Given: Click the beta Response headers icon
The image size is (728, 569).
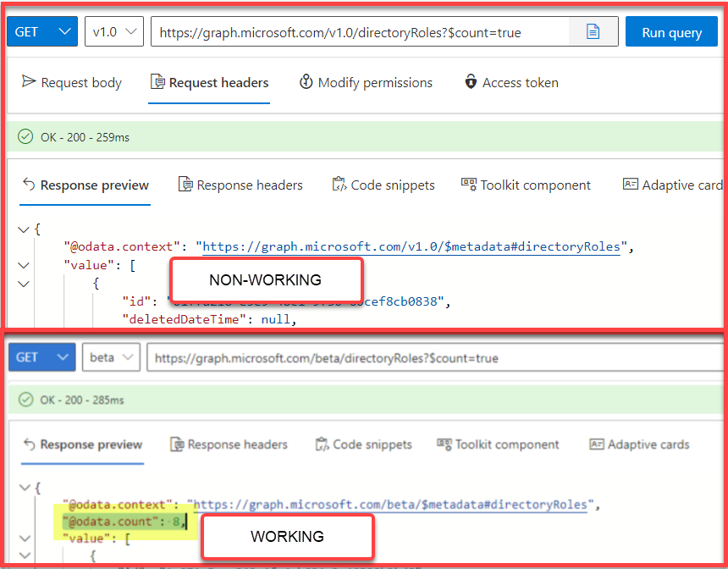Looking at the screenshot, I should 177,444.
